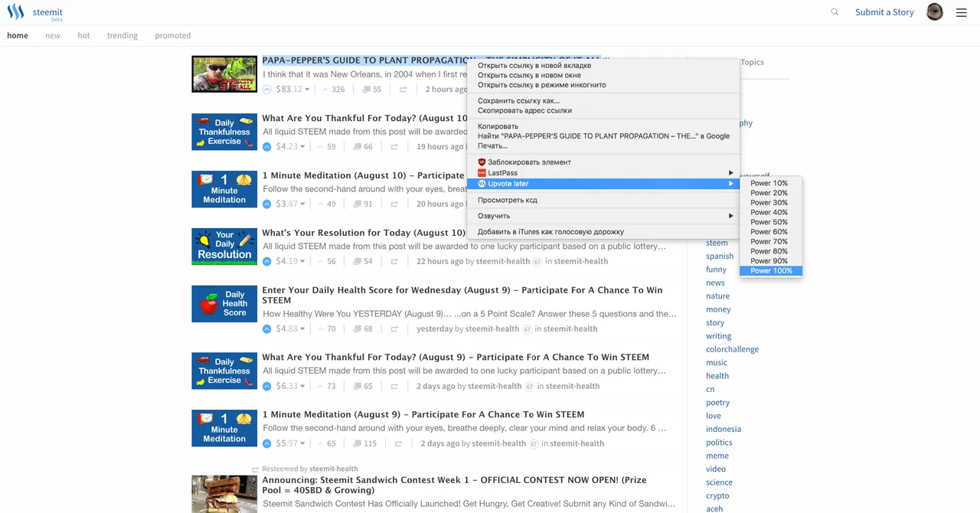
Task: Open the crypto topic tag
Action: point(717,496)
